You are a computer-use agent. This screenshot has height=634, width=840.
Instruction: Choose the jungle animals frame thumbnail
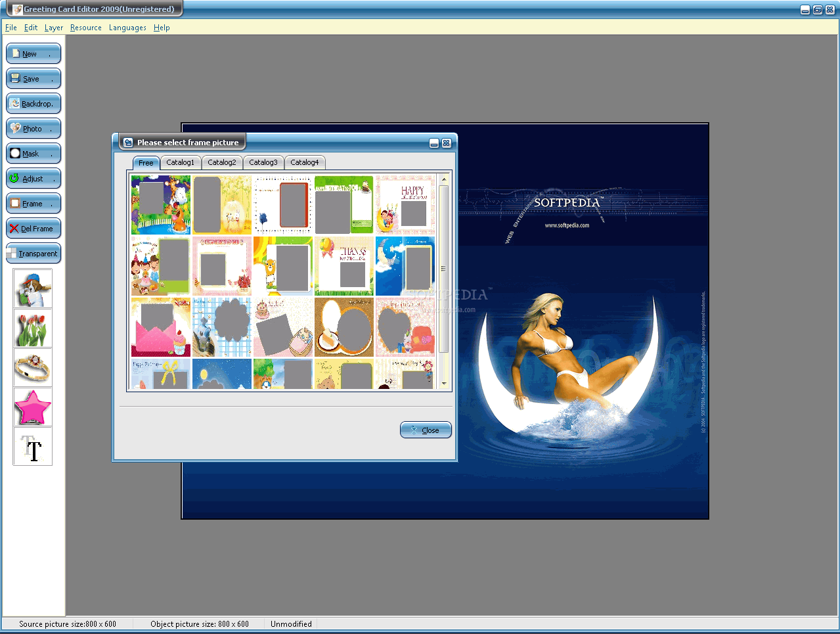pos(161,205)
